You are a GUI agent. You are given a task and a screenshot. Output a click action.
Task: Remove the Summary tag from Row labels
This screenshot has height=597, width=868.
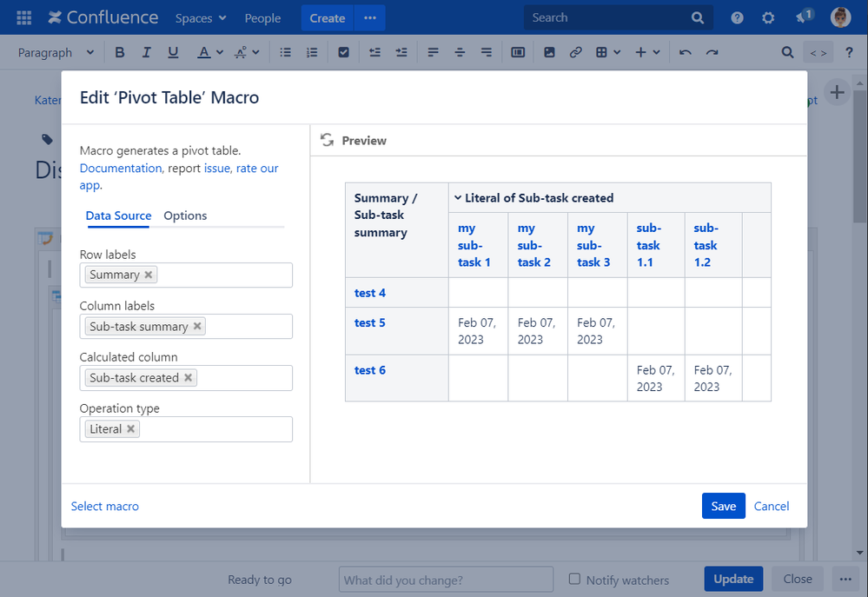(x=149, y=275)
